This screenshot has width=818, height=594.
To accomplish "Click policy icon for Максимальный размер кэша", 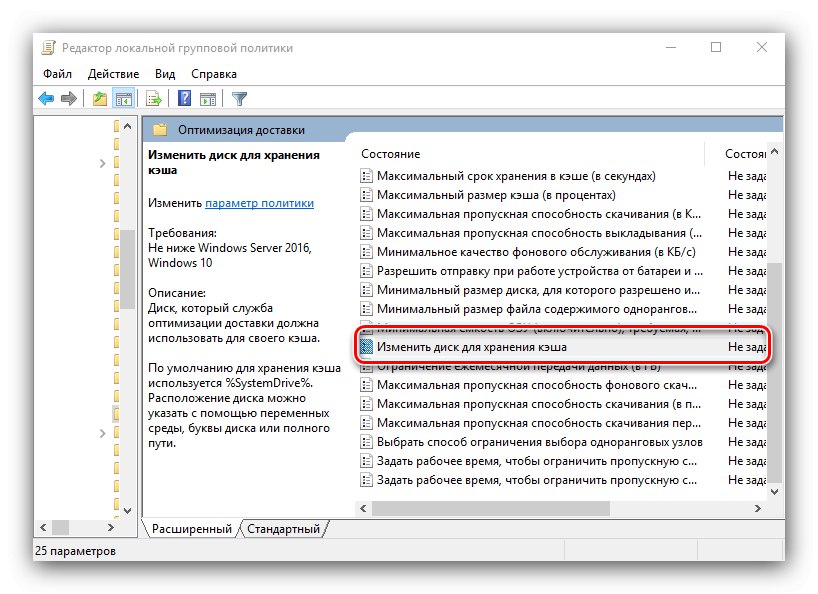I will point(366,195).
